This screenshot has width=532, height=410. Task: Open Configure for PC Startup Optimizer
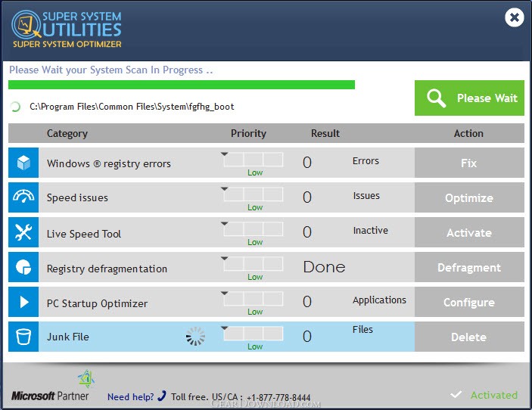[x=468, y=303]
